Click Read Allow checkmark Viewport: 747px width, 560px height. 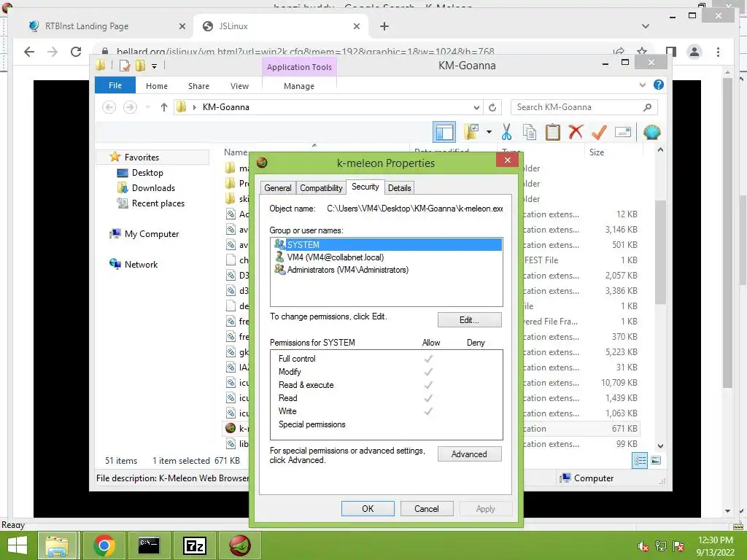click(x=428, y=397)
